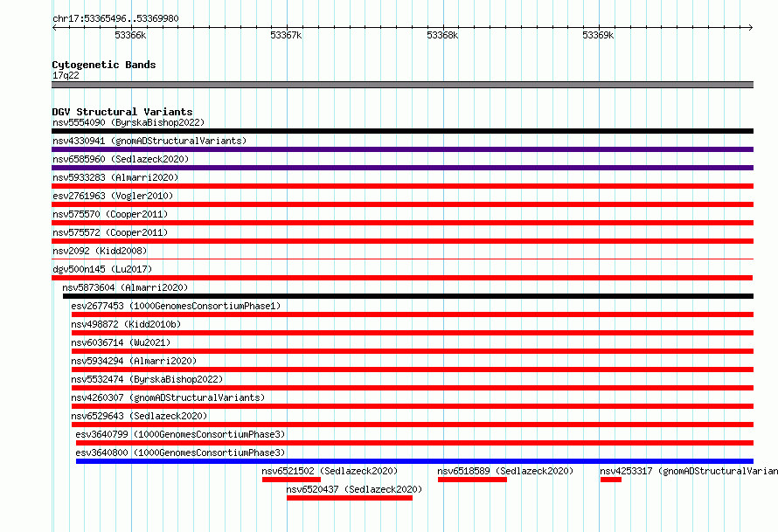Click the 53366k ruler tick label

click(130, 35)
